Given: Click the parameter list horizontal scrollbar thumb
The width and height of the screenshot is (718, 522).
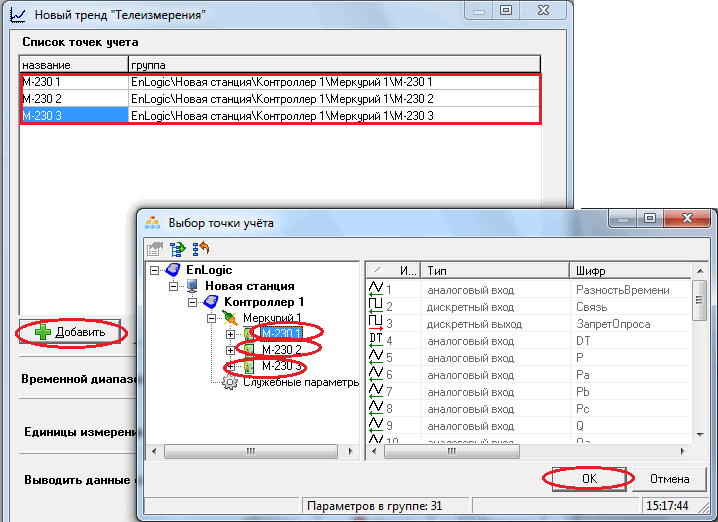Looking at the screenshot, I should [x=451, y=451].
